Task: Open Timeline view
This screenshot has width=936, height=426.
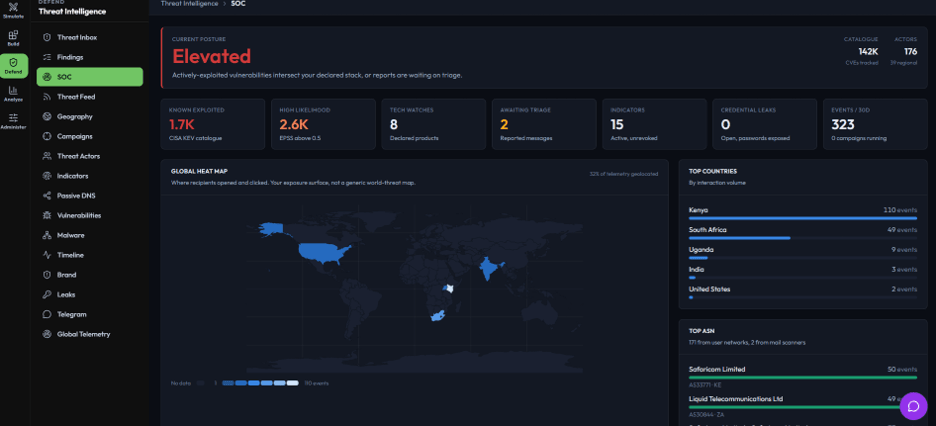Action: click(x=90, y=255)
